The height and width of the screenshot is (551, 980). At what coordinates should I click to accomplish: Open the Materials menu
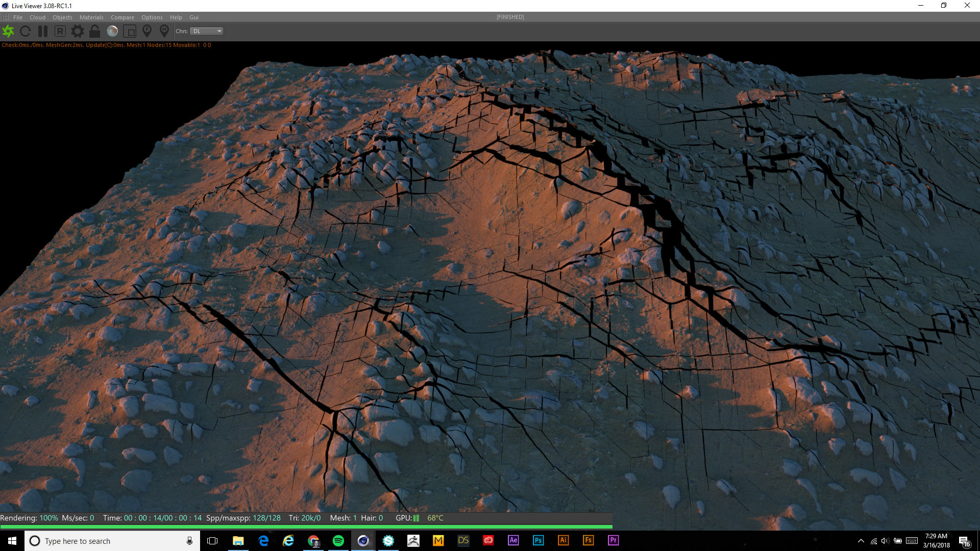(x=91, y=17)
